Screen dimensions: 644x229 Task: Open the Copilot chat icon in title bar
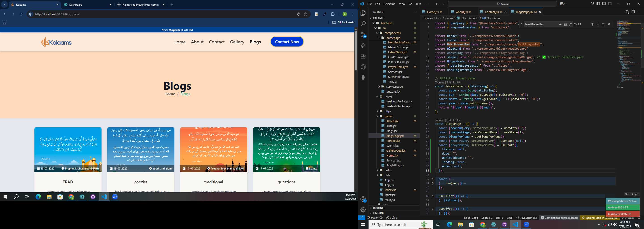562,4
